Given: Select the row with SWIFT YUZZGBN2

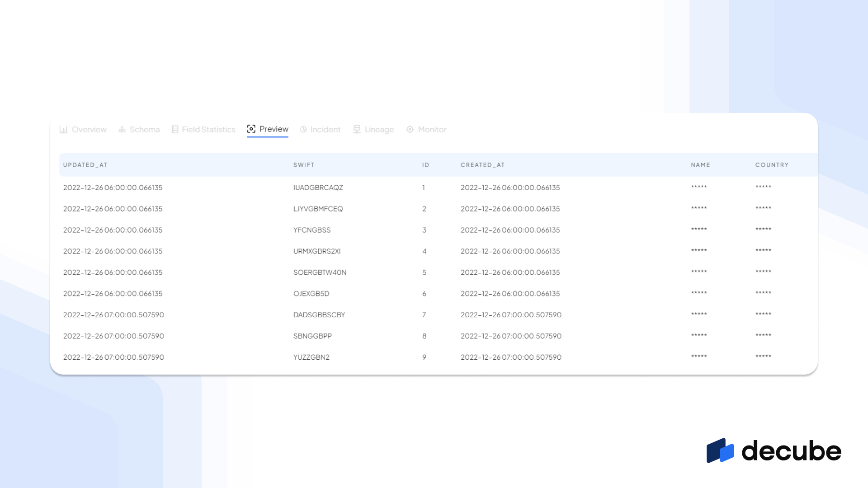Looking at the screenshot, I should pyautogui.click(x=311, y=357).
